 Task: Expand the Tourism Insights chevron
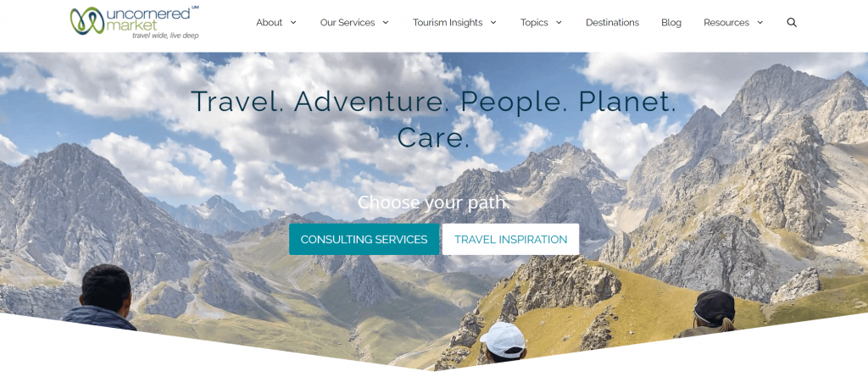coord(493,23)
